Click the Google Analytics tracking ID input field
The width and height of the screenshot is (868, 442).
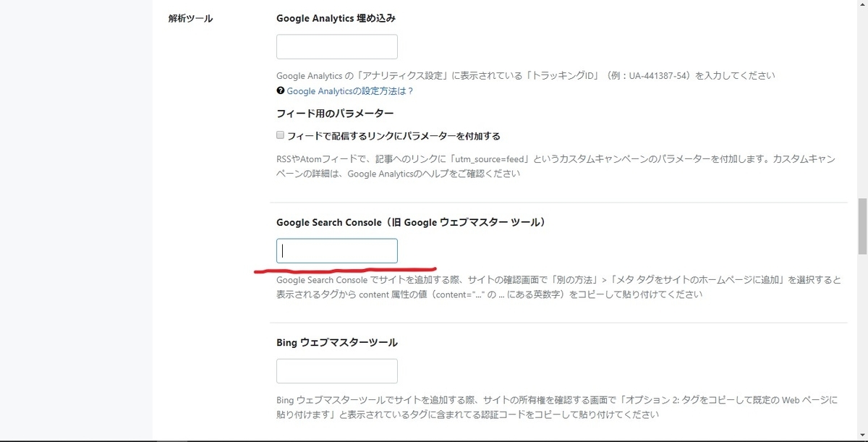pos(337,47)
